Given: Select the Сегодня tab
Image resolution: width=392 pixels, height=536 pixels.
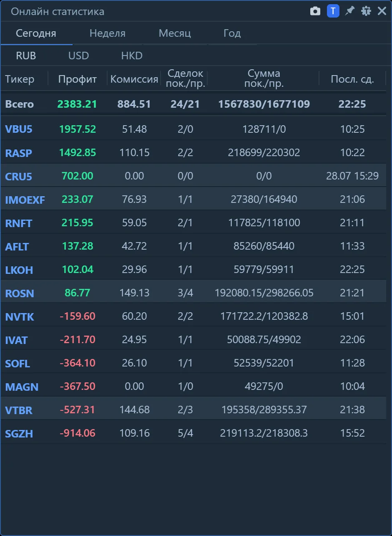Looking at the screenshot, I should [x=36, y=33].
